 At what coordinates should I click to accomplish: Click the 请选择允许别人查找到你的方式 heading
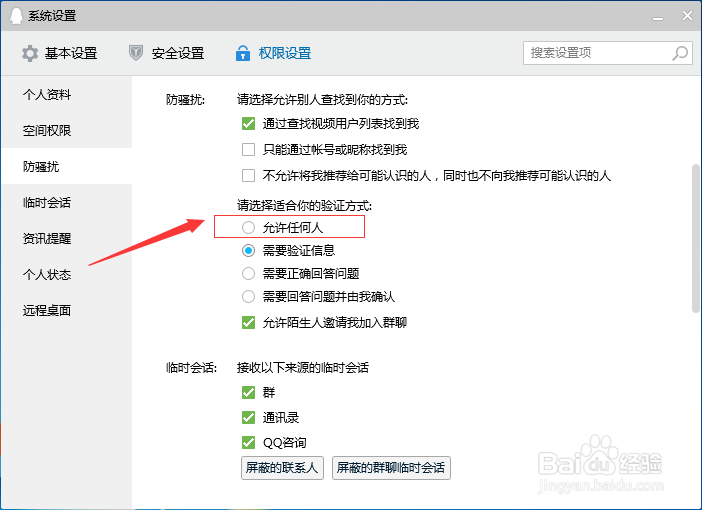click(322, 99)
